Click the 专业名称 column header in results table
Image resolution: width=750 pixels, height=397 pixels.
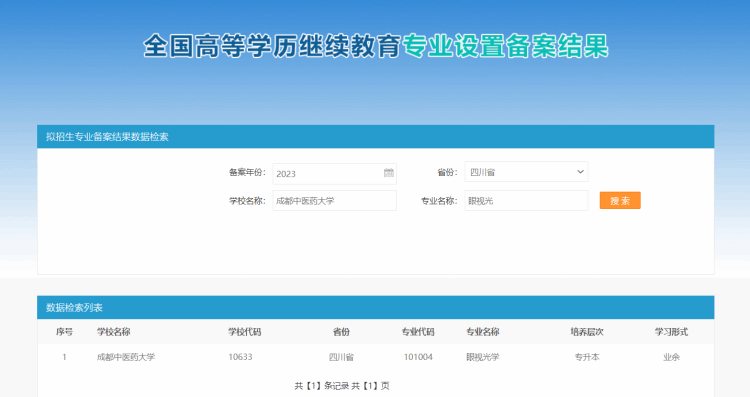[483, 331]
